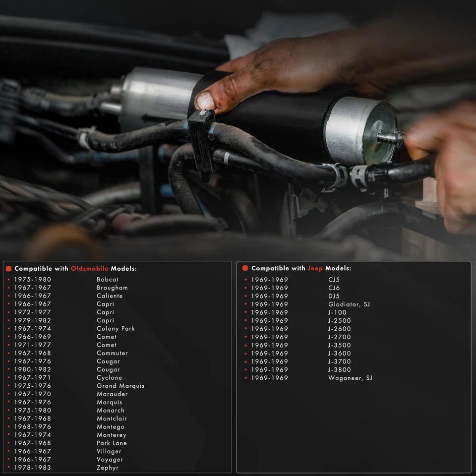Click the 'Compatible with Jeep Models:' heading
This screenshot has height=476, width=476.
point(301,268)
